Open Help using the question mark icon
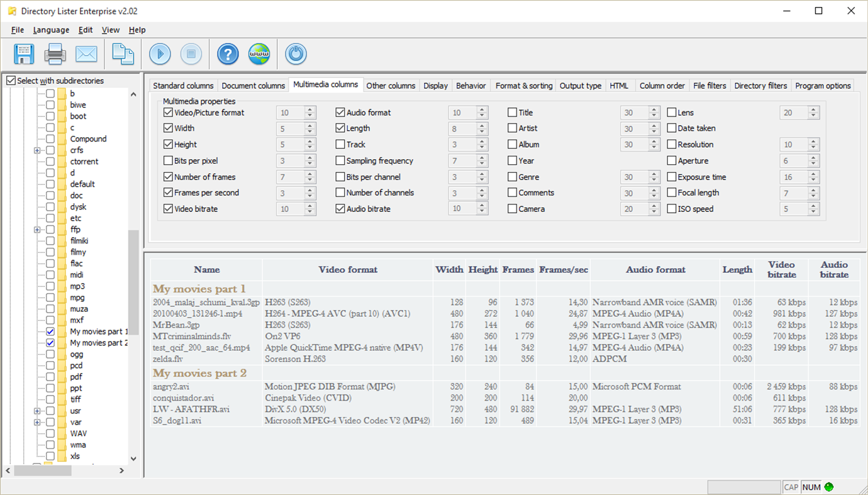The width and height of the screenshot is (868, 495). click(227, 54)
